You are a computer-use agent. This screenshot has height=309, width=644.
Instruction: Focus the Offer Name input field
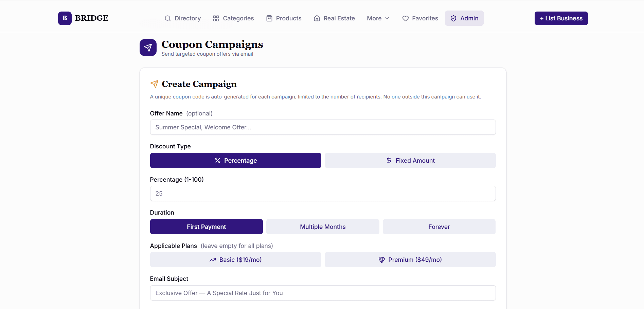click(323, 127)
